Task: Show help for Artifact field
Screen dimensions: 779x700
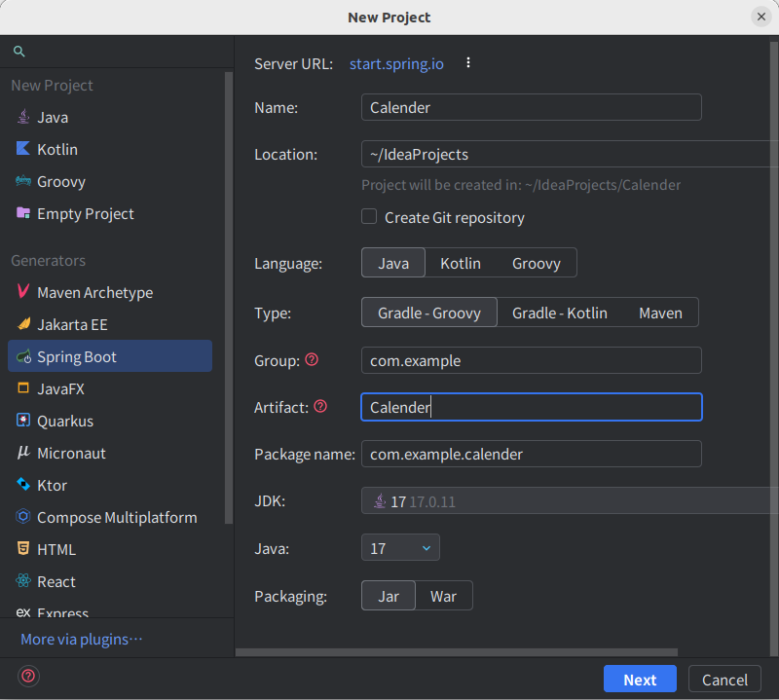Action: 321,406
